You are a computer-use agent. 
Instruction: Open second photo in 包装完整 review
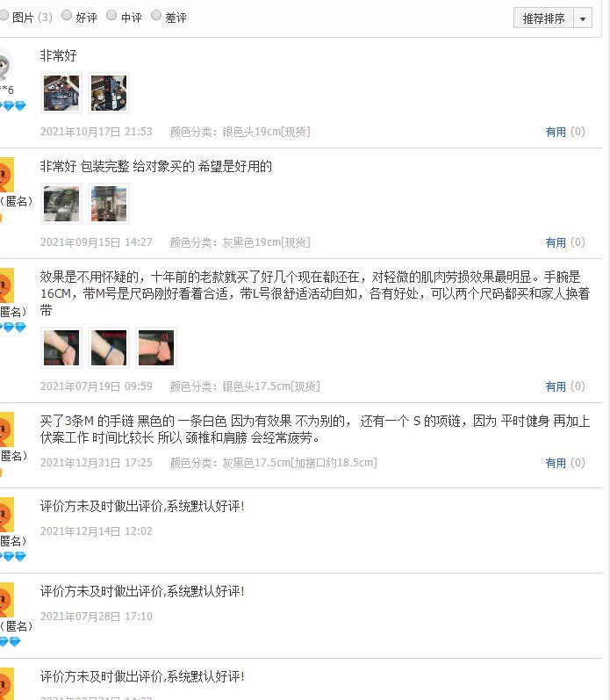(x=109, y=204)
